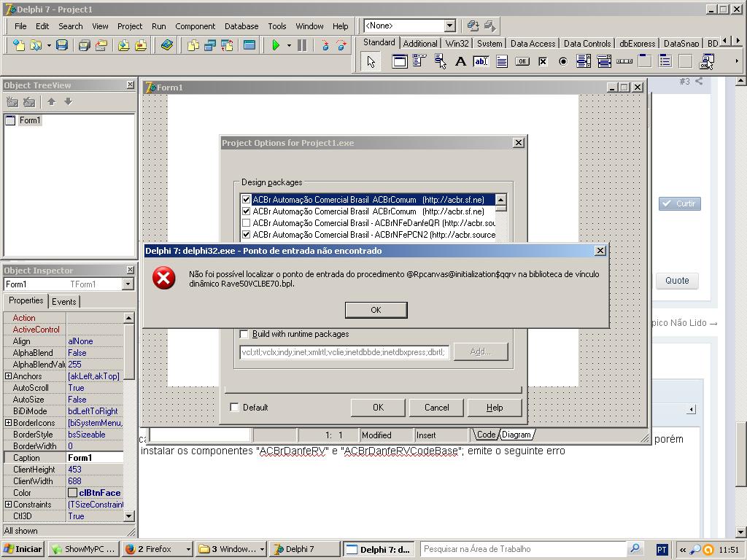Enable the ACBrNFeDanfeQR package checkbox
The image size is (747, 560).
click(247, 223)
